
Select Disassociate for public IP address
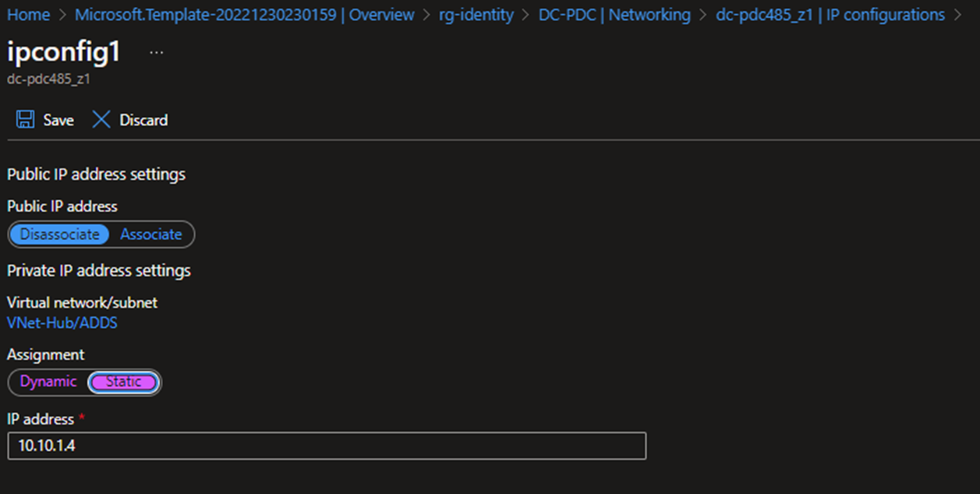(60, 235)
